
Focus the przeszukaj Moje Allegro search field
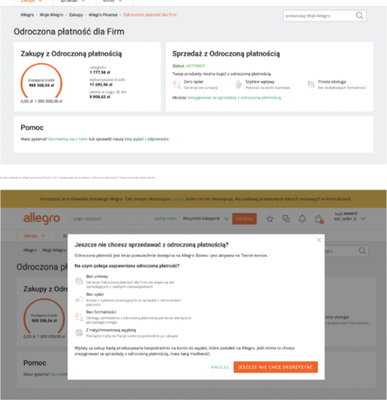point(319,16)
